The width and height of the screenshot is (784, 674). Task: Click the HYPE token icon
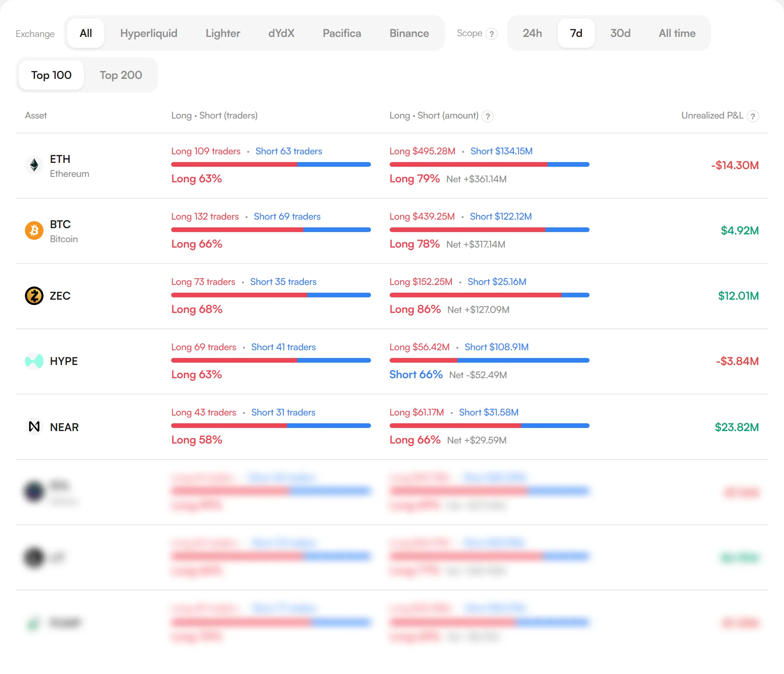(x=34, y=361)
